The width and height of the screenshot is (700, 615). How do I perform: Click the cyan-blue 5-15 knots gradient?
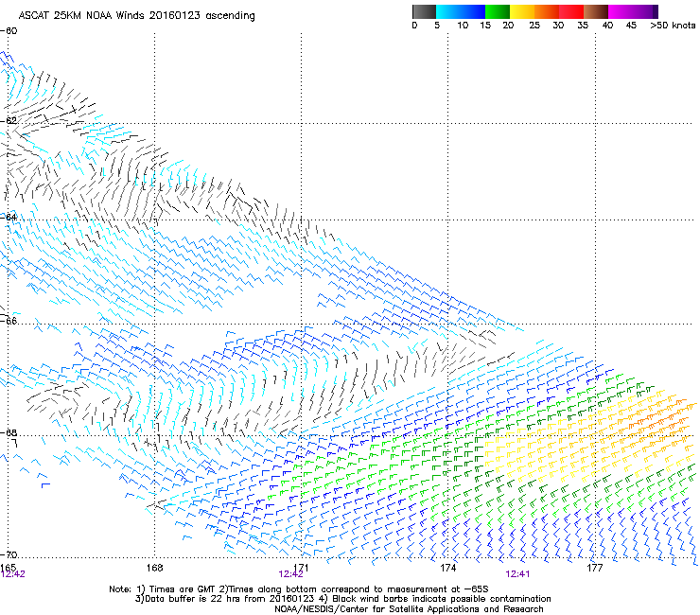[x=461, y=11]
